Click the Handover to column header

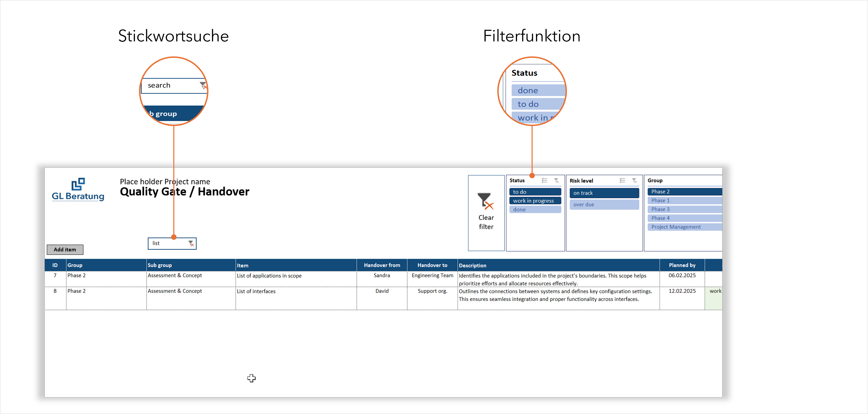pyautogui.click(x=432, y=265)
